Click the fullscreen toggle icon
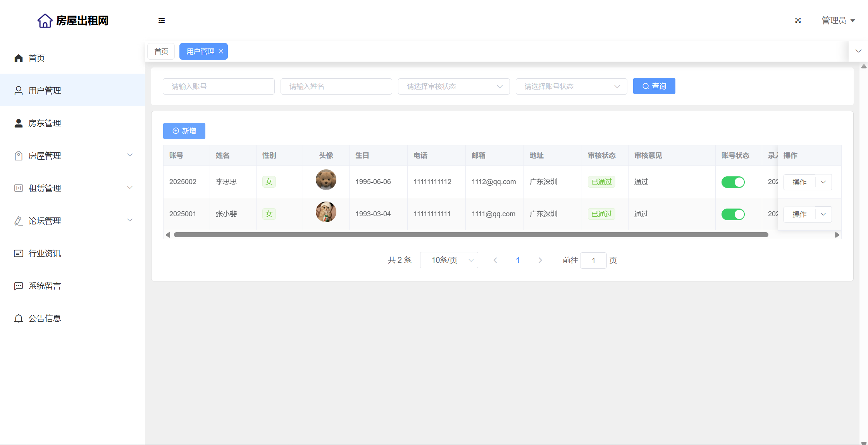 pyautogui.click(x=798, y=21)
